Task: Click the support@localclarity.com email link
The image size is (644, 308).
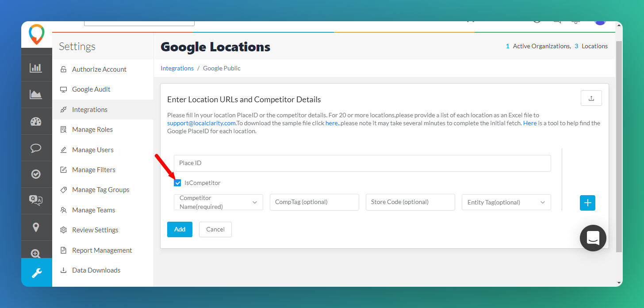Action: pos(201,123)
